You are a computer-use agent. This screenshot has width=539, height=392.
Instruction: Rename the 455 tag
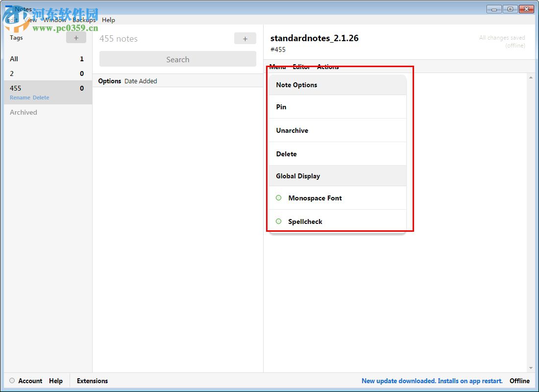pyautogui.click(x=20, y=98)
